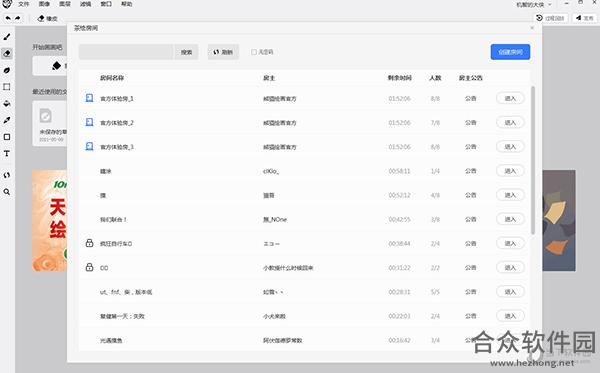Open the announcement link for the 7/8 room
Screen dimensions: 600x373
coord(470,122)
